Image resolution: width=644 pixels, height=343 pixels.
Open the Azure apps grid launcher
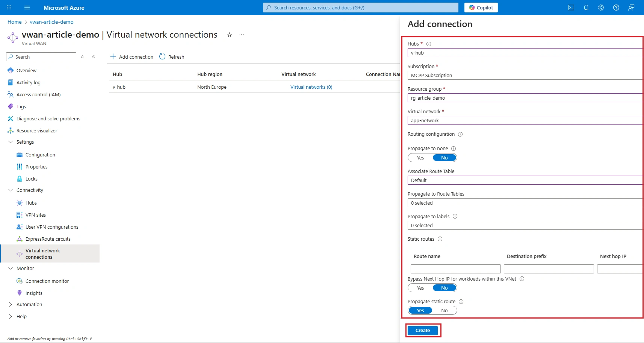pyautogui.click(x=9, y=8)
